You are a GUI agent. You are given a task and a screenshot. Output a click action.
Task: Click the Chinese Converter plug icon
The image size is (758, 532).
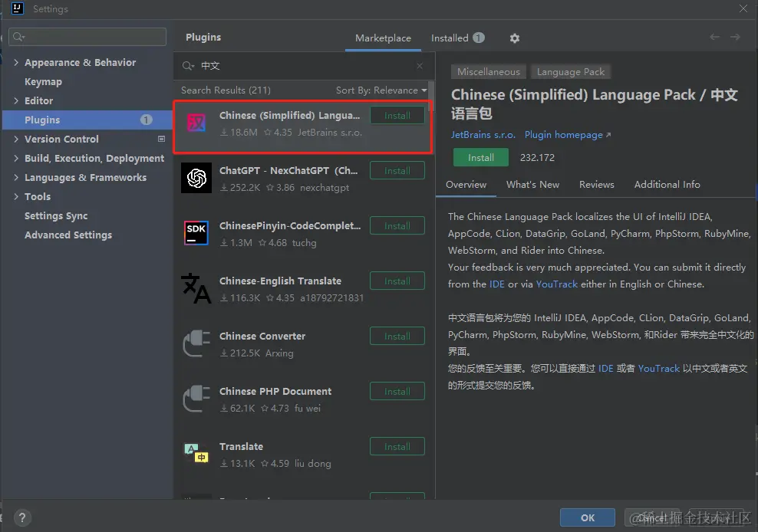pyautogui.click(x=196, y=343)
